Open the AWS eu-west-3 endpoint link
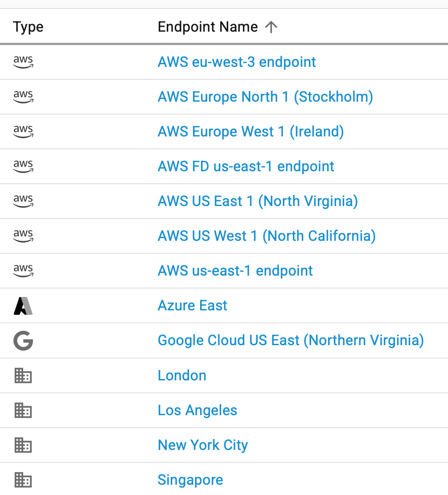The width and height of the screenshot is (448, 495). tap(237, 62)
